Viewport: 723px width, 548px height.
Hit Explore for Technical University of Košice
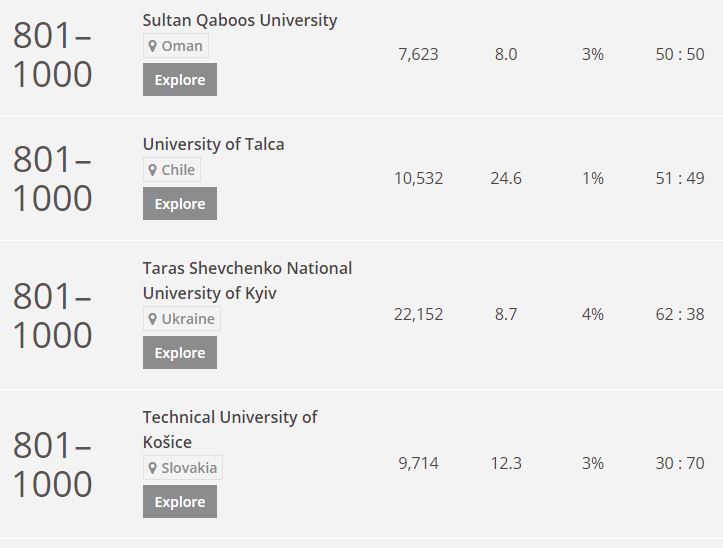click(x=180, y=502)
